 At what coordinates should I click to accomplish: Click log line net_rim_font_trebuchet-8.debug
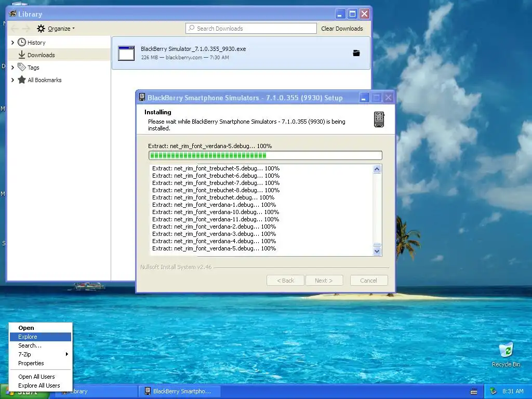tap(216, 190)
